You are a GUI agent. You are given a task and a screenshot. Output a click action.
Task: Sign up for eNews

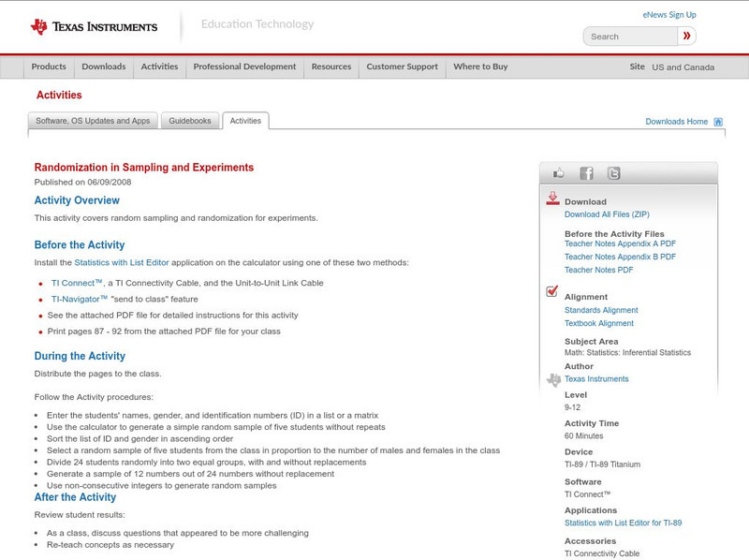tap(669, 14)
